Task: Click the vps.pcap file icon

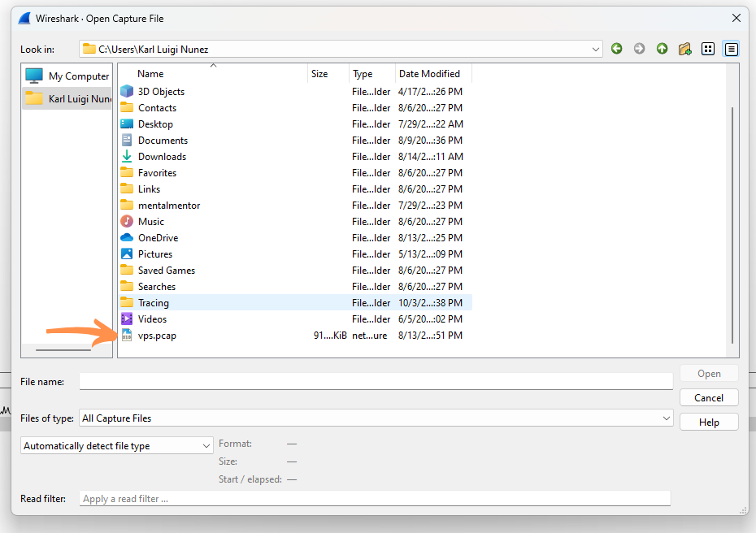Action: tap(127, 335)
